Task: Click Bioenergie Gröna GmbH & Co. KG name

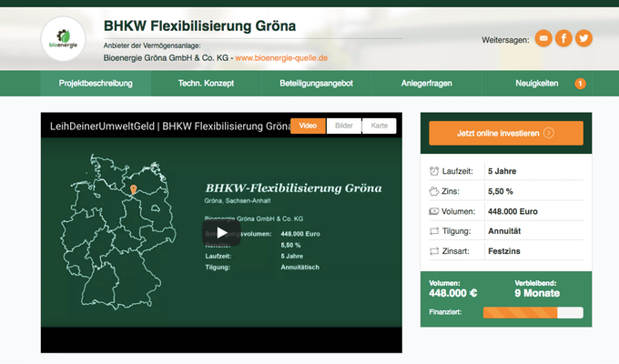Action: pos(166,58)
